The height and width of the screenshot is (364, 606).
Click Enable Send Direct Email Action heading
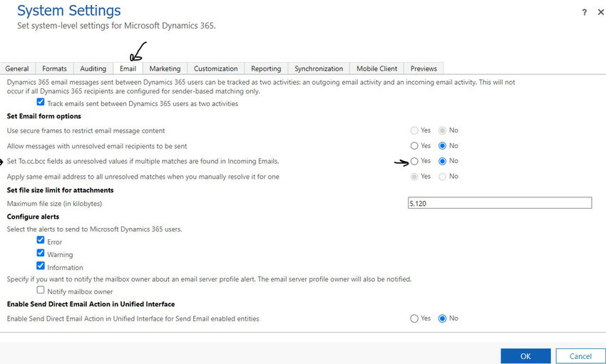[91, 304]
